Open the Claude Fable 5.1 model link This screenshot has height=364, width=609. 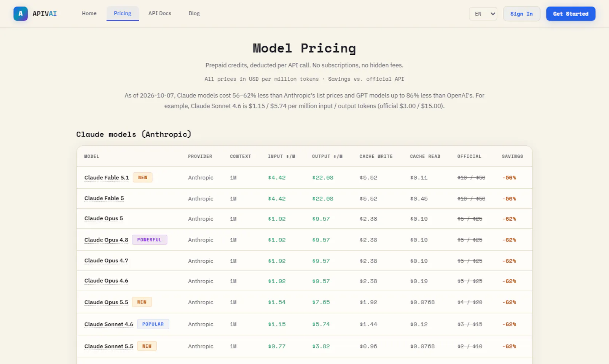107,178
